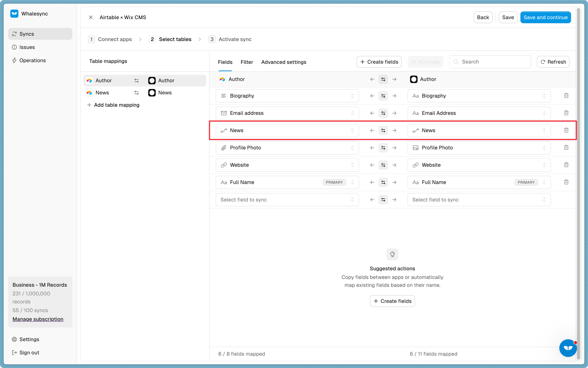Screen dimensions: 588x368
Task: Delete the Website field mapping
Action: (x=566, y=165)
